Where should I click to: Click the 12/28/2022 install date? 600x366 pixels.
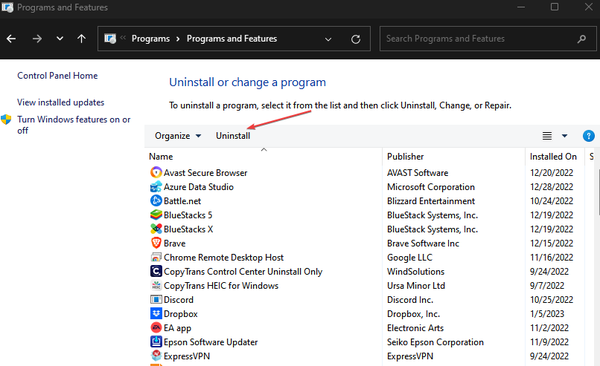click(x=551, y=187)
